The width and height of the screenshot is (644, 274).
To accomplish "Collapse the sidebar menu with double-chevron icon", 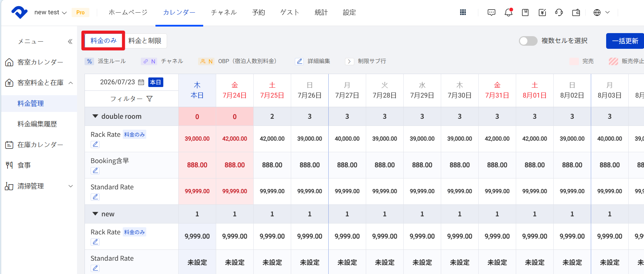I will [x=70, y=41].
